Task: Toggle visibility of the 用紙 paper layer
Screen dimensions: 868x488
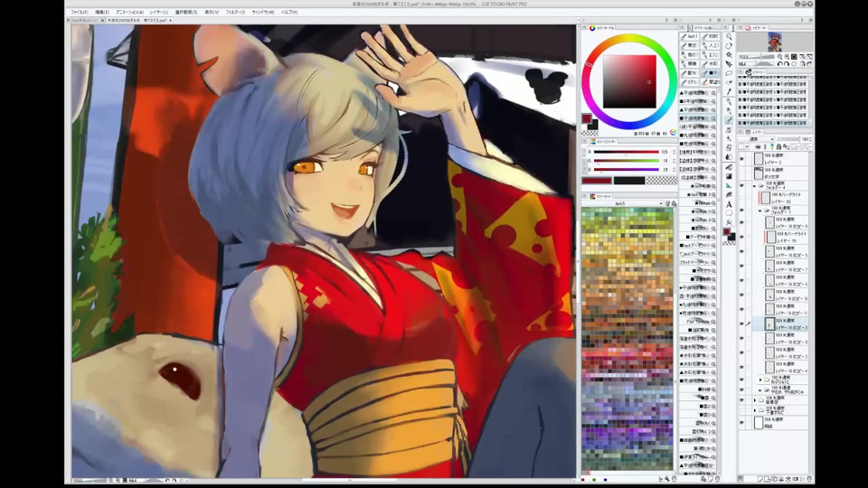Action: click(x=741, y=423)
